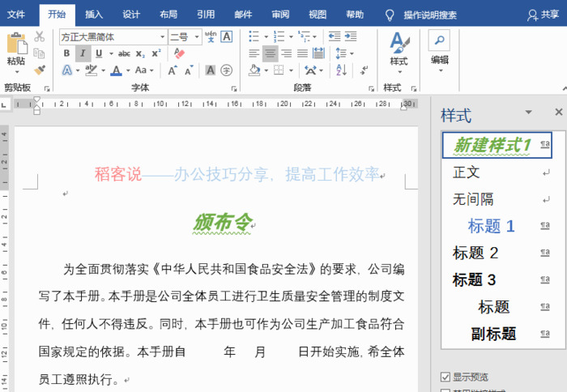
Task: Clear all formatting eraser icon
Action: pyautogui.click(x=179, y=53)
